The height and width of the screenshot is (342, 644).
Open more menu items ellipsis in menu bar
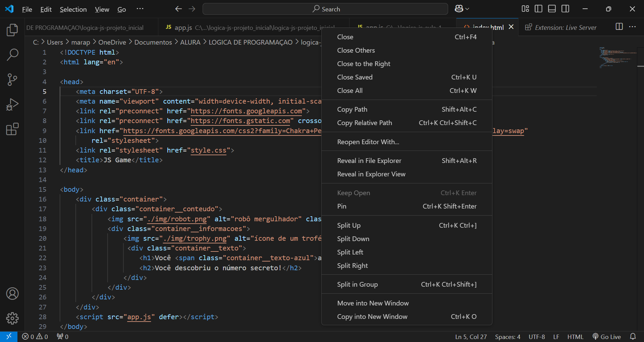tap(140, 9)
